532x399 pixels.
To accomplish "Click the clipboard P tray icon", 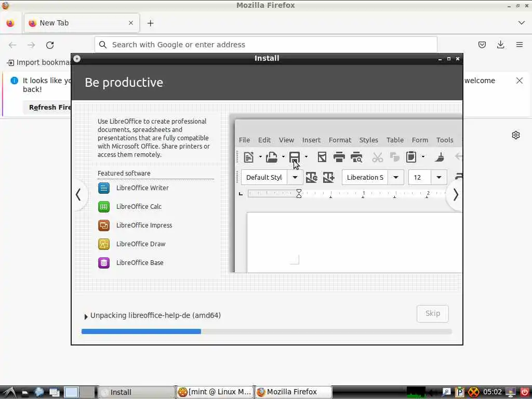I will click(459, 393).
